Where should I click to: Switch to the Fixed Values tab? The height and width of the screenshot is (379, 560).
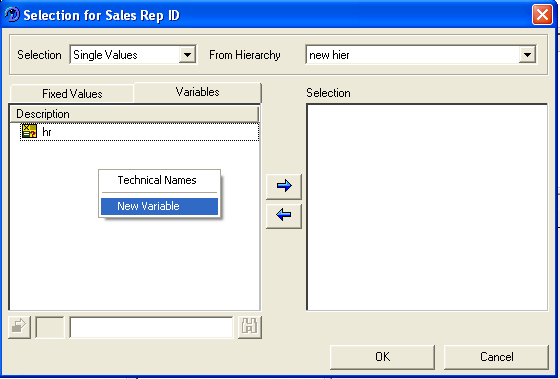[72, 94]
